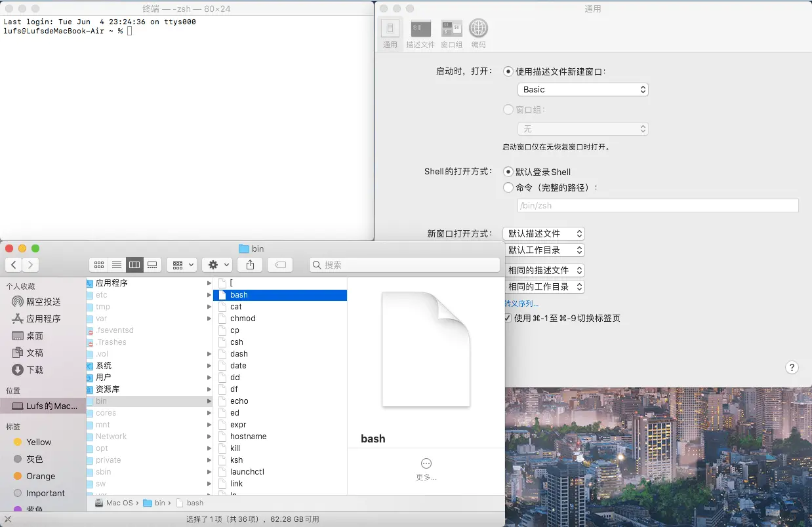Click the help question mark button
This screenshot has width=812, height=527.
pyautogui.click(x=792, y=368)
